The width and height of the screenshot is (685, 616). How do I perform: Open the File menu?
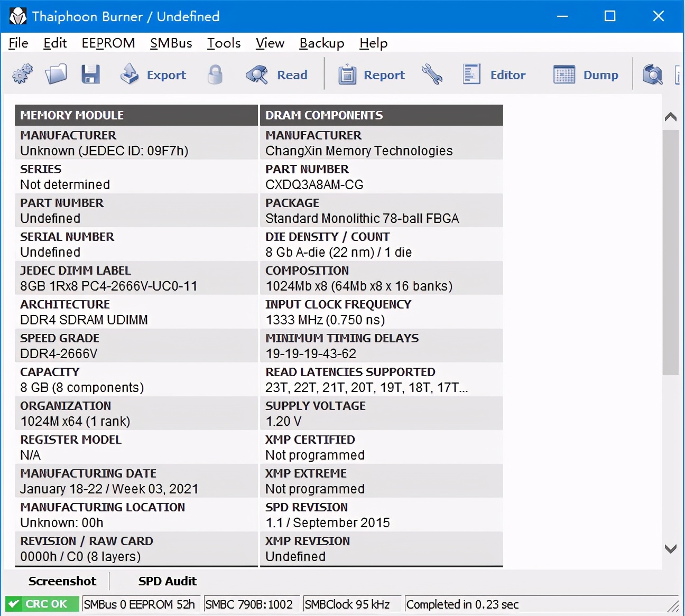pyautogui.click(x=18, y=43)
